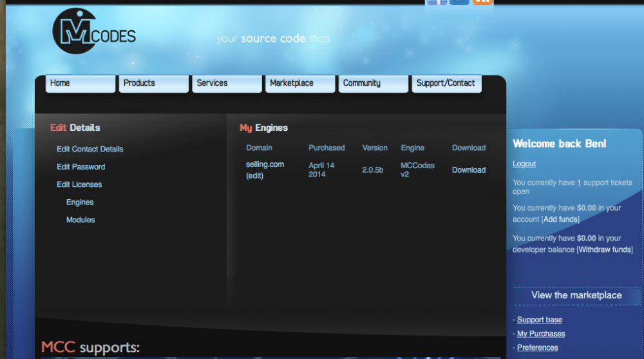Screen dimensions: 644x359
Task: Open the Home menu tab
Action: [80, 84]
